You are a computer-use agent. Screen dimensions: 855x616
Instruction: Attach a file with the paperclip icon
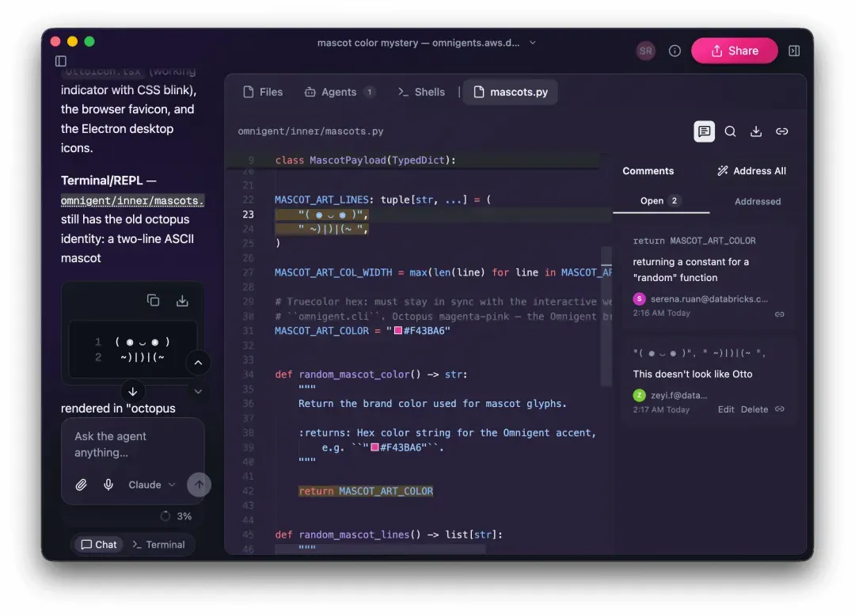pos(82,485)
